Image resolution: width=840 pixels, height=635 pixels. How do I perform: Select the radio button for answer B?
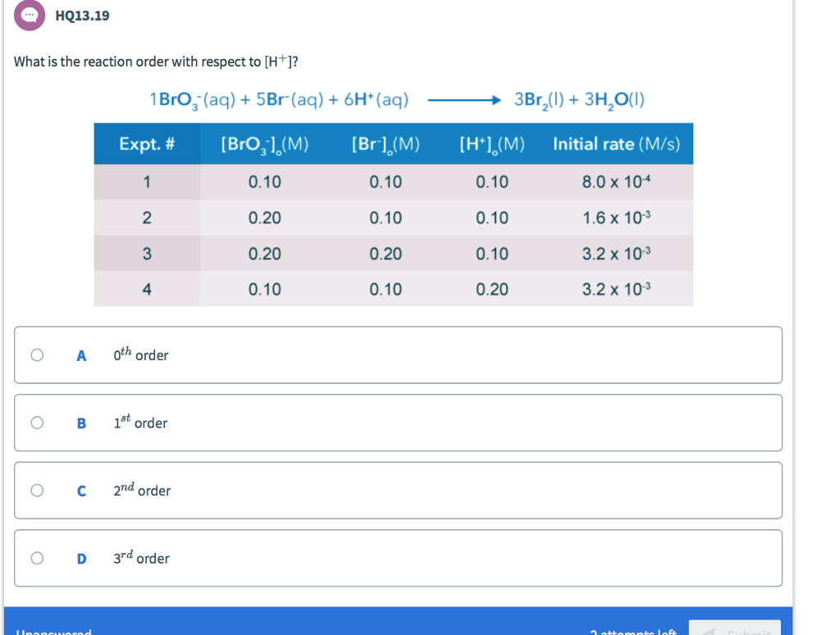coord(37,423)
